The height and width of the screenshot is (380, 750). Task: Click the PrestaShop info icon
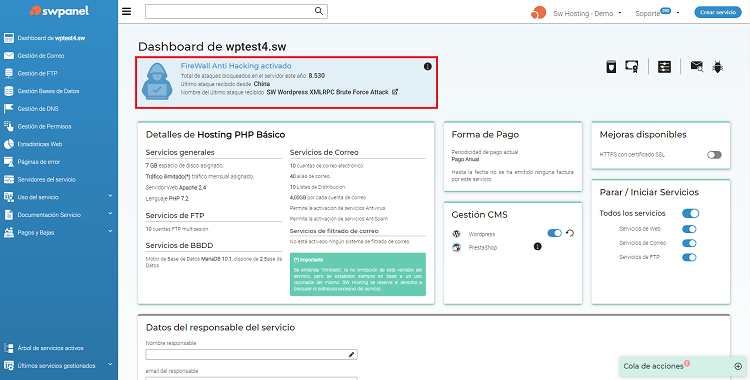[x=538, y=247]
